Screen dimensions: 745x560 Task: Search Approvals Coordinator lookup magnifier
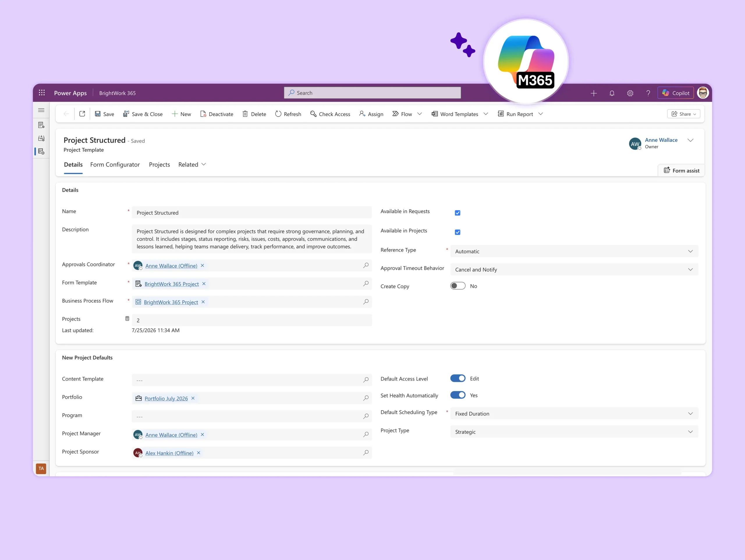click(366, 265)
